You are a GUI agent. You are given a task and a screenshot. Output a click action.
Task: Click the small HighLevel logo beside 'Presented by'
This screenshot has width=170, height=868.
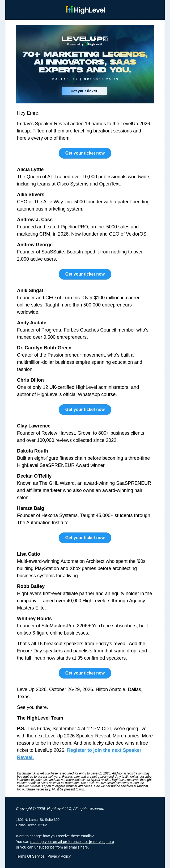point(93,44)
